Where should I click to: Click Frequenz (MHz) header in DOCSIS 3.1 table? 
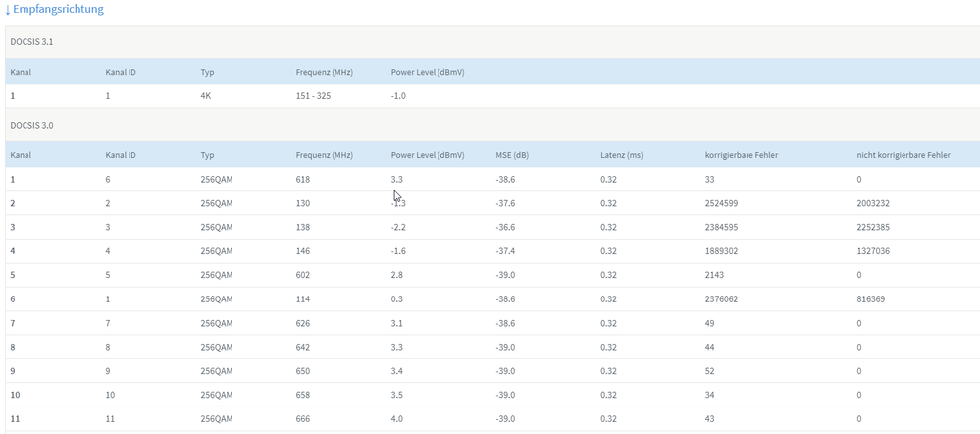coord(325,72)
